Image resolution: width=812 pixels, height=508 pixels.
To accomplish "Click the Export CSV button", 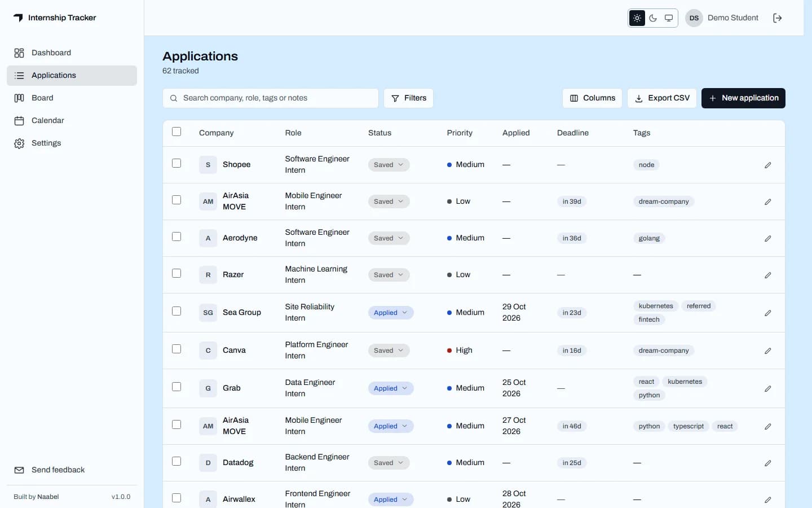I will pos(662,98).
